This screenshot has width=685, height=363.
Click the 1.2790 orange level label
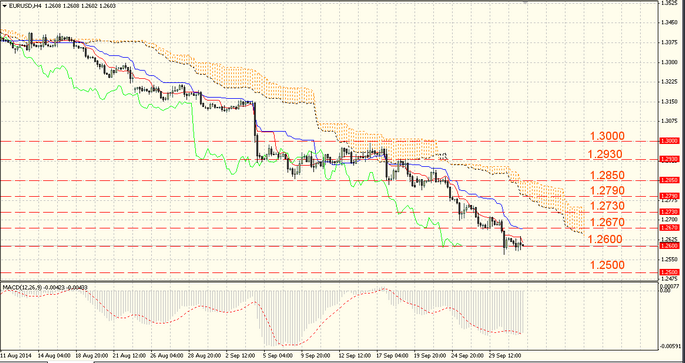point(607,191)
